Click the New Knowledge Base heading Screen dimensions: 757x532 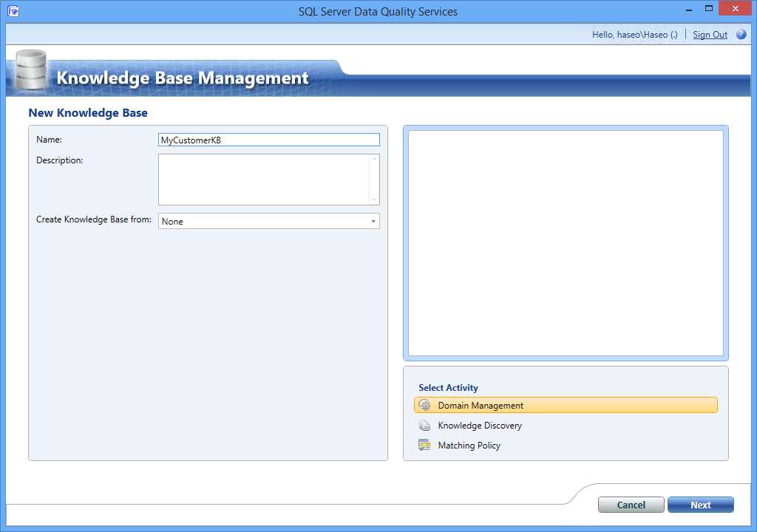pos(88,113)
